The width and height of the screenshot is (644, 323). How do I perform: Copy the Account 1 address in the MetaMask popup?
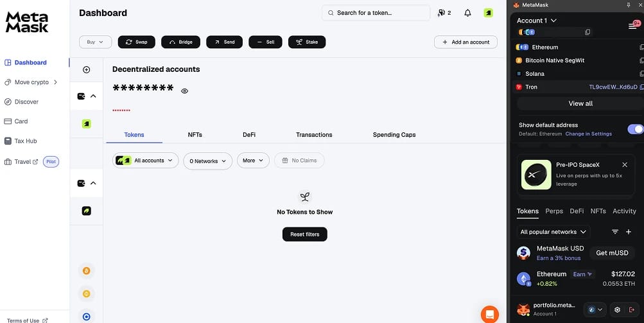(587, 32)
